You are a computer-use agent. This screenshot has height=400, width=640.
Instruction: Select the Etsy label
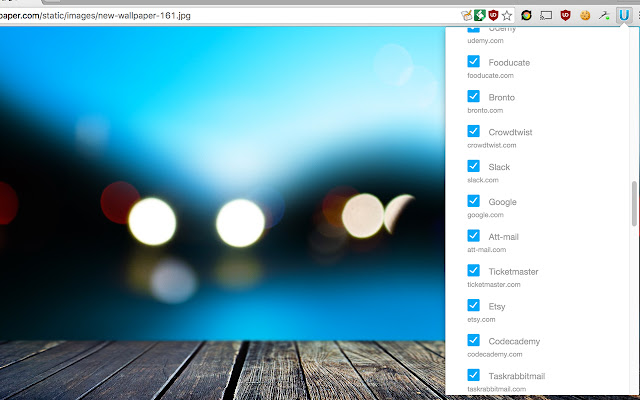click(497, 307)
